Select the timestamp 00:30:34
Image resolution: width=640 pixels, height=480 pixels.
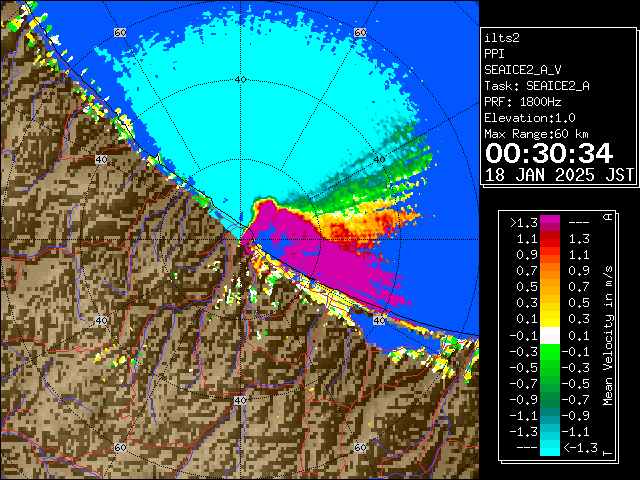coord(549,153)
